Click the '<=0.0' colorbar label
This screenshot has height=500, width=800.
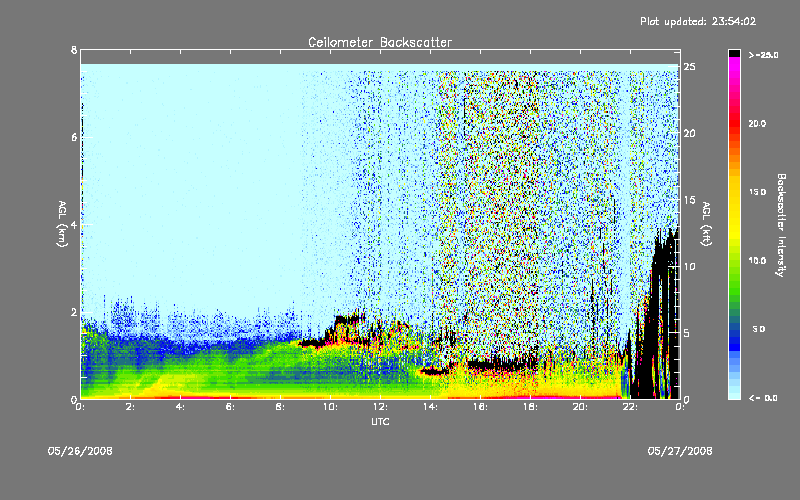[x=764, y=398]
